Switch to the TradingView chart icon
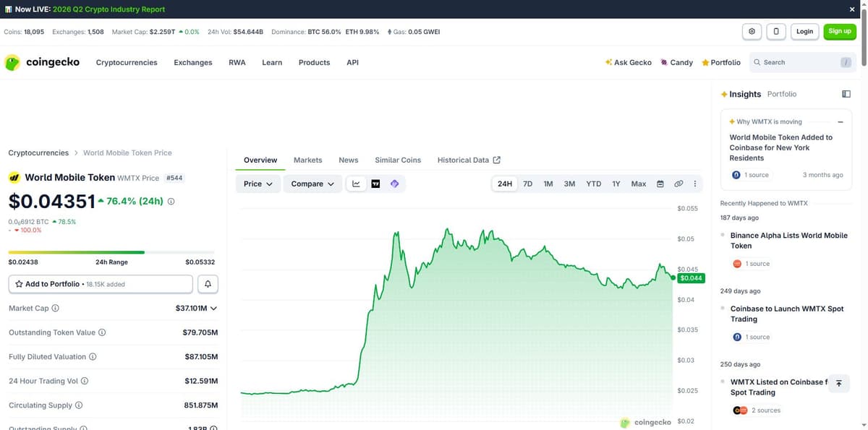The height and width of the screenshot is (430, 868). 375,184
